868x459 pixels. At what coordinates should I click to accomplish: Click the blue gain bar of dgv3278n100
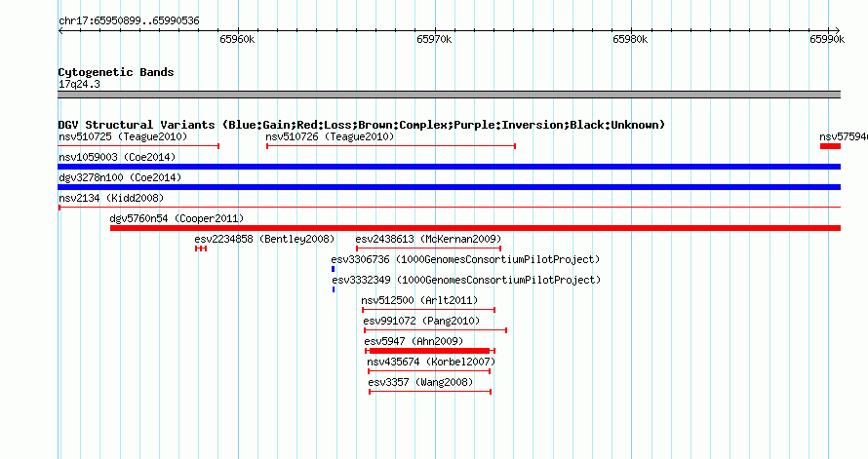click(449, 187)
